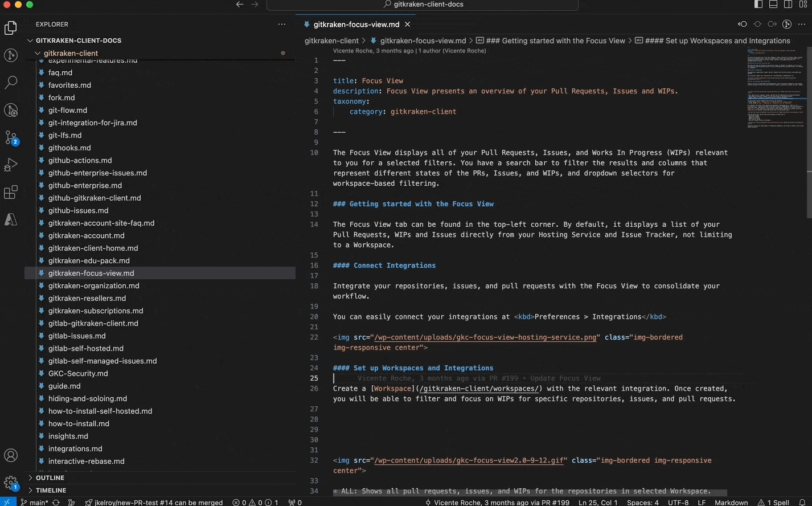Open faq.md in the Explorer
The height and width of the screenshot is (506, 812).
[60, 72]
